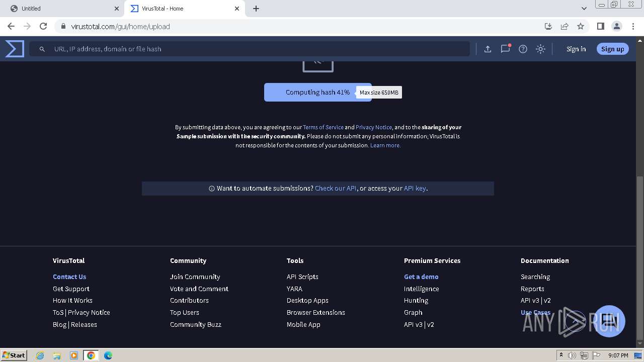
Task: Open the Community Buzz link
Action: point(196,324)
